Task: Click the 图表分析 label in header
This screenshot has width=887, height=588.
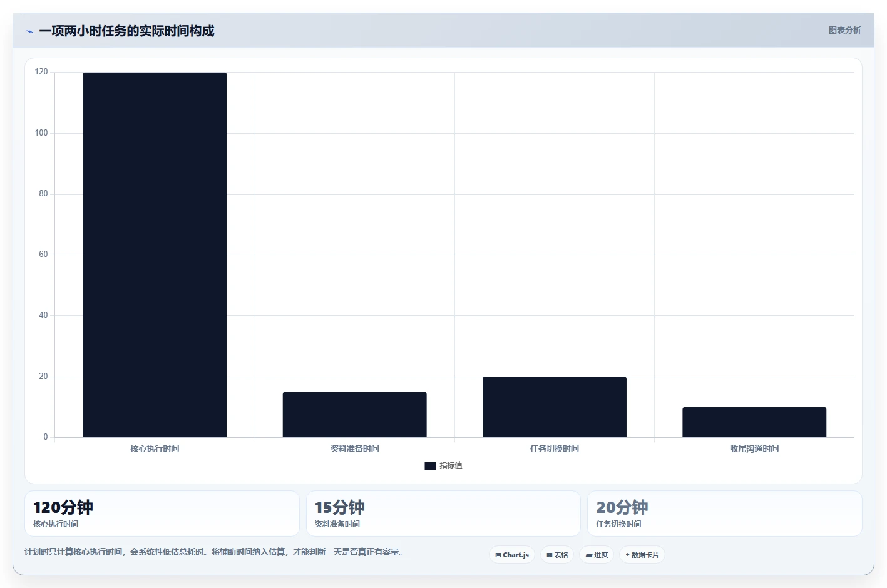Action: pyautogui.click(x=844, y=30)
